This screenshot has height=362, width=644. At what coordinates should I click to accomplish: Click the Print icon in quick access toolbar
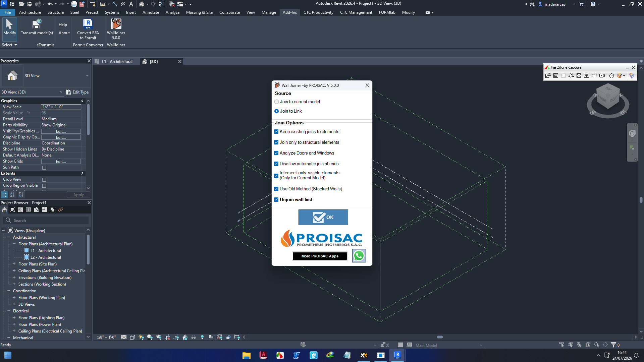[x=74, y=4]
